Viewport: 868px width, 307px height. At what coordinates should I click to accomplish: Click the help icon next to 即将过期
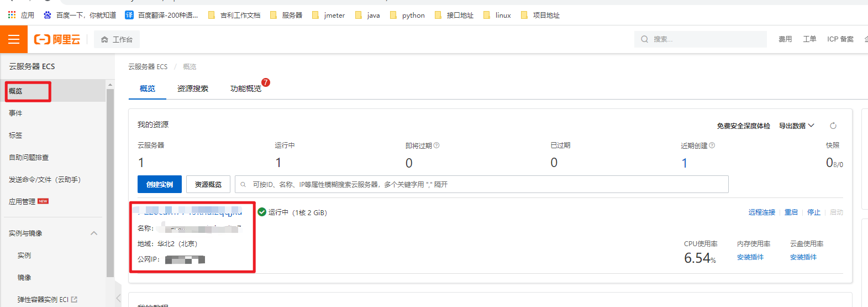pos(436,145)
